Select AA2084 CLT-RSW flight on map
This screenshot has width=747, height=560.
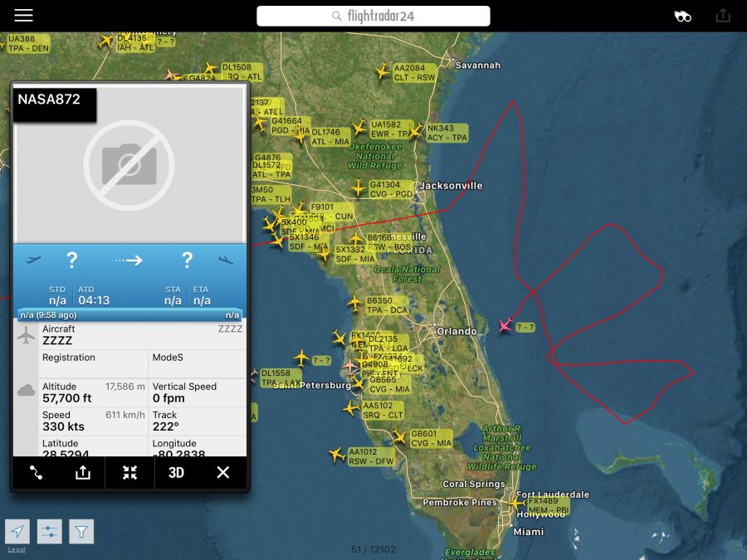(414, 73)
